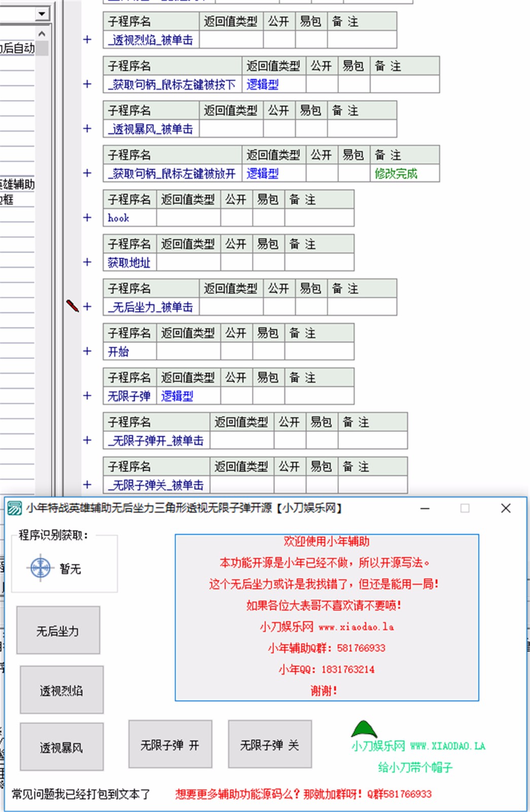Screen dimensions: 530x812
Task: Expand the _透视烈焰_被单击 subroutine
Action: coord(87,40)
